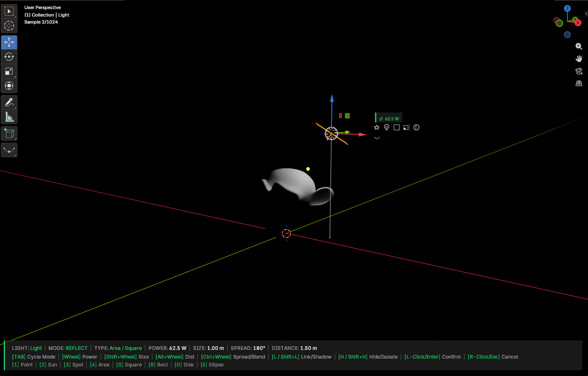Snap view to Z axis on gizmo
The width and height of the screenshot is (588, 376).
click(567, 8)
